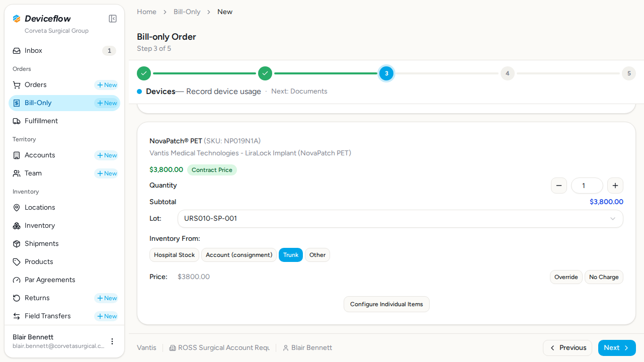Proceed with Next button
644x362 pixels.
617,348
